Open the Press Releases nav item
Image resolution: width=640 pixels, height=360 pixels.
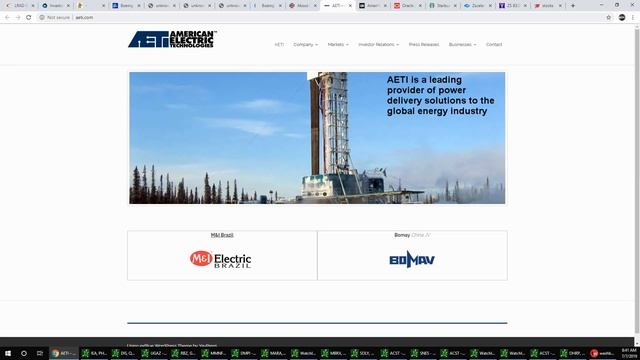[x=424, y=44]
